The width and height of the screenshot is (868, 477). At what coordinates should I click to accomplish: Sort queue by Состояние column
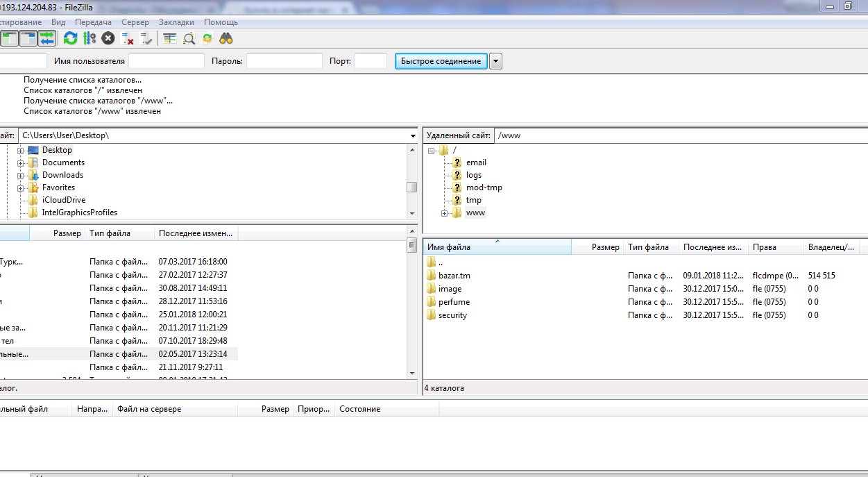tap(386, 409)
